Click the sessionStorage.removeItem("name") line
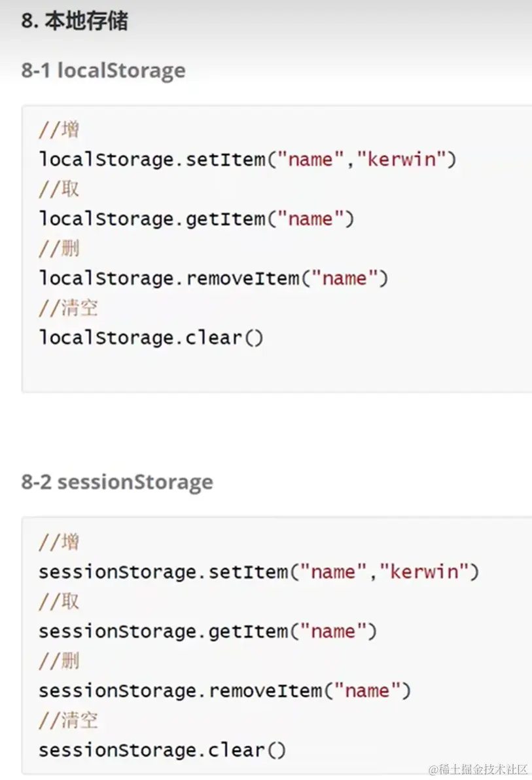This screenshot has height=780, width=532. click(x=224, y=690)
